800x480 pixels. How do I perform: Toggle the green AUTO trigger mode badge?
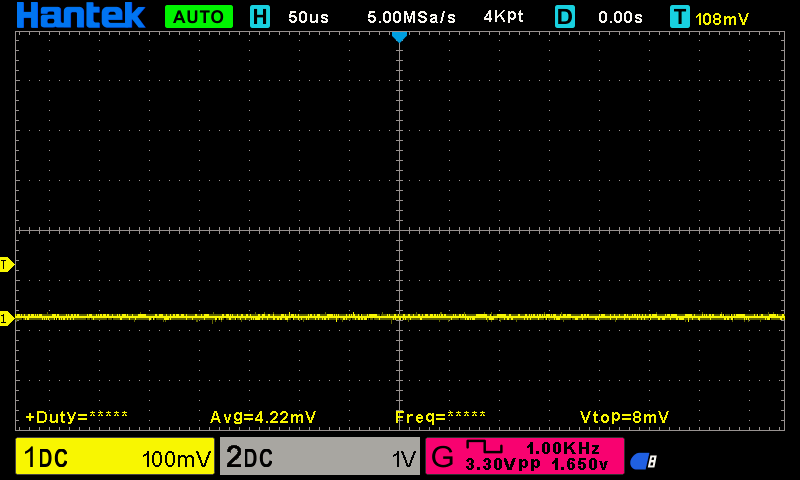(x=199, y=17)
